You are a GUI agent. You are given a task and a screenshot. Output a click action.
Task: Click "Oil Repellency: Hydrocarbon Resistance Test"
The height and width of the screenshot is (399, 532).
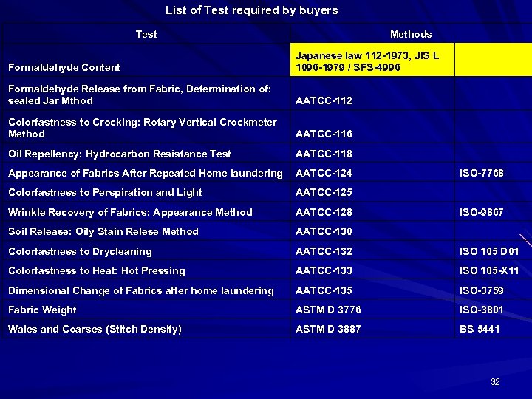tap(119, 154)
